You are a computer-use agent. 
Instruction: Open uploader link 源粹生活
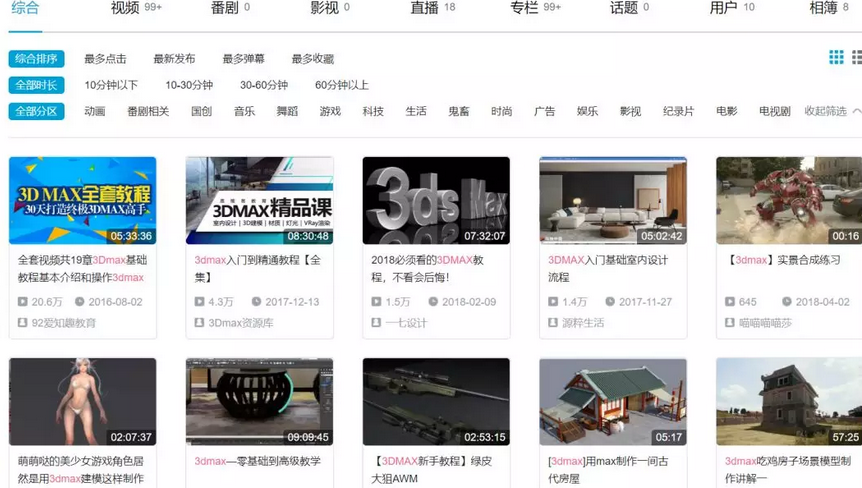tap(582, 323)
